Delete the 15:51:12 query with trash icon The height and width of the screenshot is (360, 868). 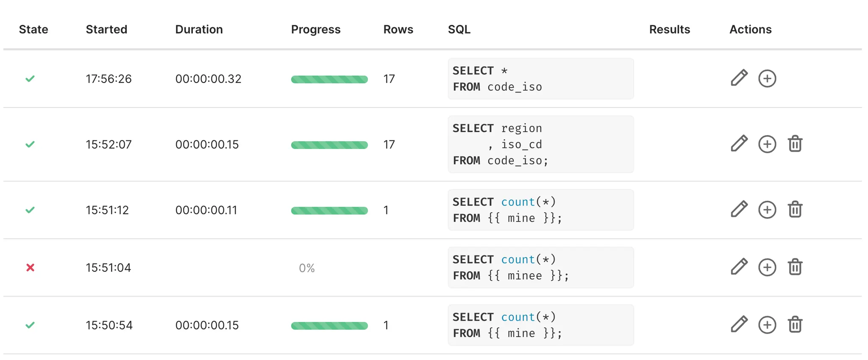pos(795,210)
